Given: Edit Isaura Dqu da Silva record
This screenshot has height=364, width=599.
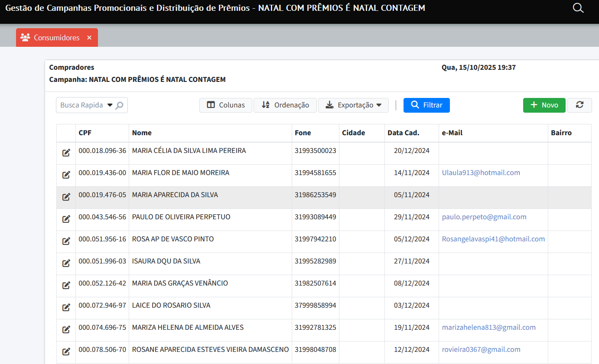Looking at the screenshot, I should tap(66, 263).
